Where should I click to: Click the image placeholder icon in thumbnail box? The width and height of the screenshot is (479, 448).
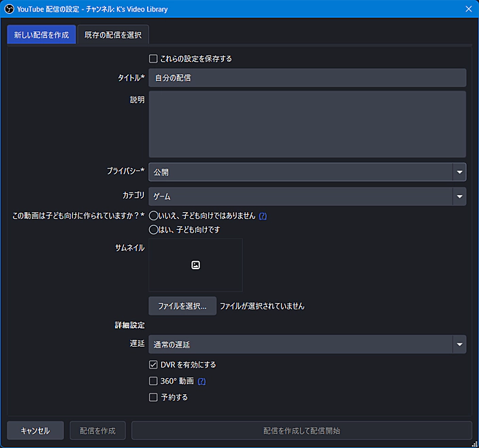(x=195, y=265)
